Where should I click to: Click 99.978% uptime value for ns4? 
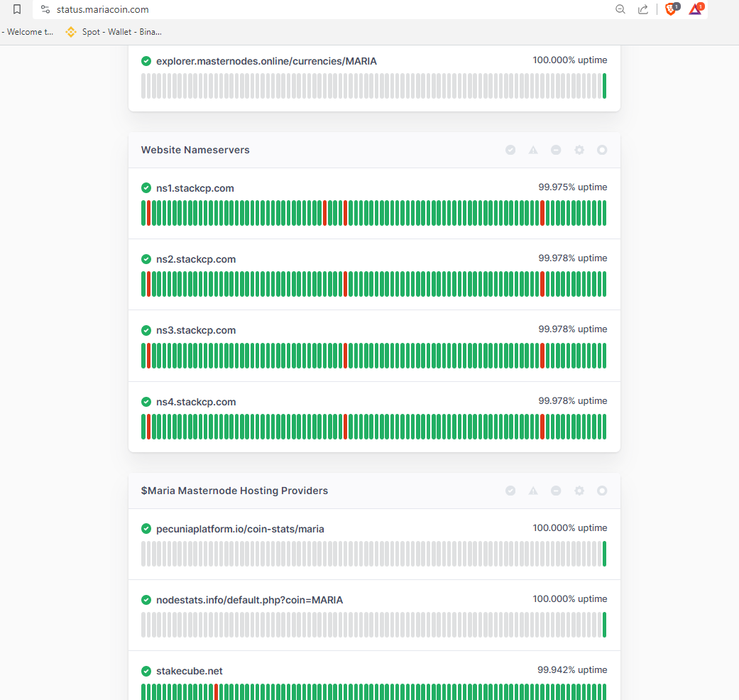pyautogui.click(x=573, y=400)
